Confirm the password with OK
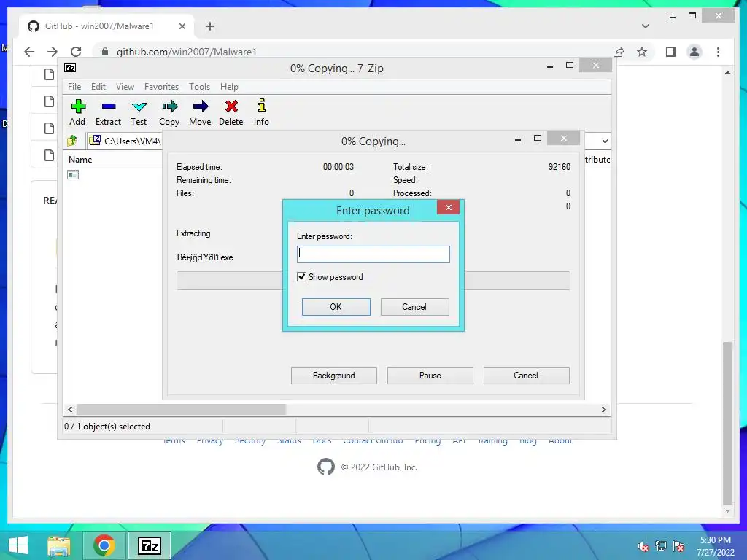 [x=336, y=307]
